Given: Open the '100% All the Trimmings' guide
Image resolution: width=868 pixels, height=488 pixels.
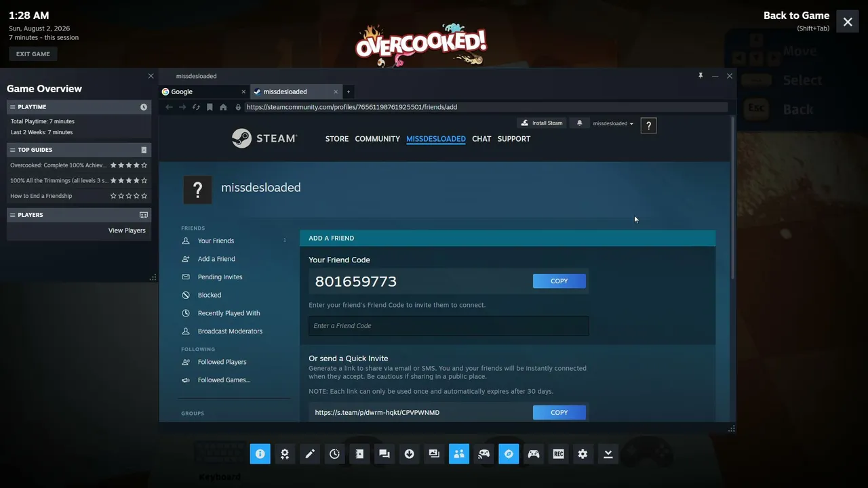Looking at the screenshot, I should [59, 180].
